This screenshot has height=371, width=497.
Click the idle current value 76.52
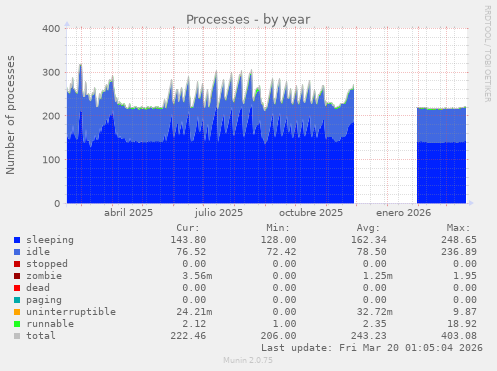(191, 252)
